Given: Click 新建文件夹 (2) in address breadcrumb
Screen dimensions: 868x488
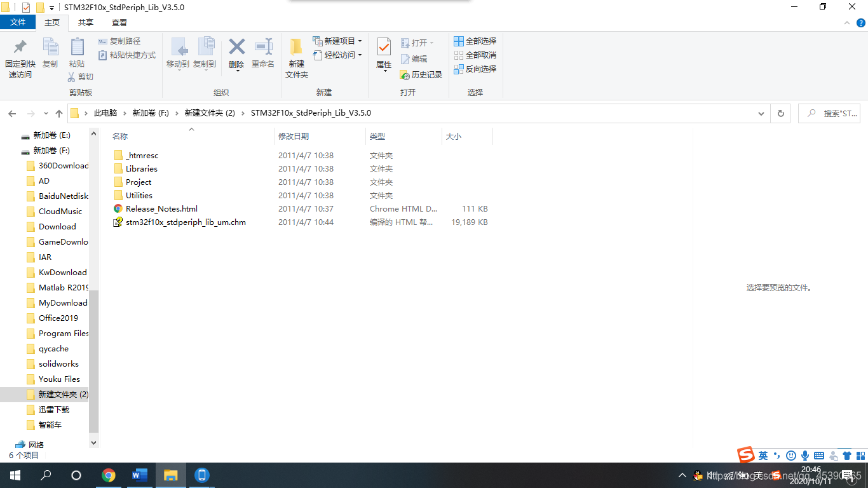Looking at the screenshot, I should tap(210, 113).
